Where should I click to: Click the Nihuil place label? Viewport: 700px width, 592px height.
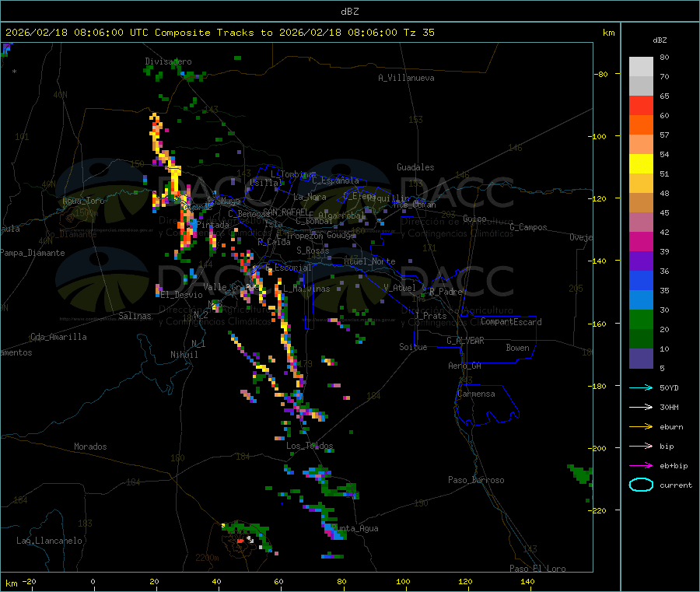[184, 355]
